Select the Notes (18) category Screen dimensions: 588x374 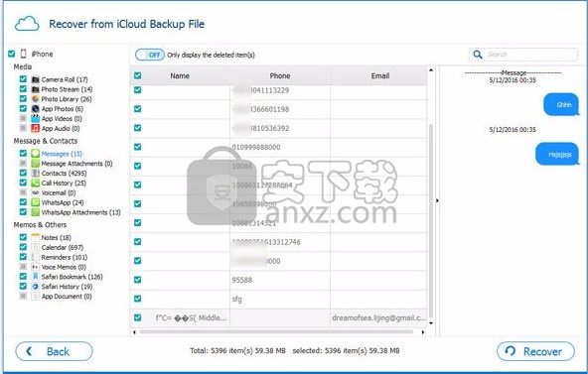click(x=56, y=238)
